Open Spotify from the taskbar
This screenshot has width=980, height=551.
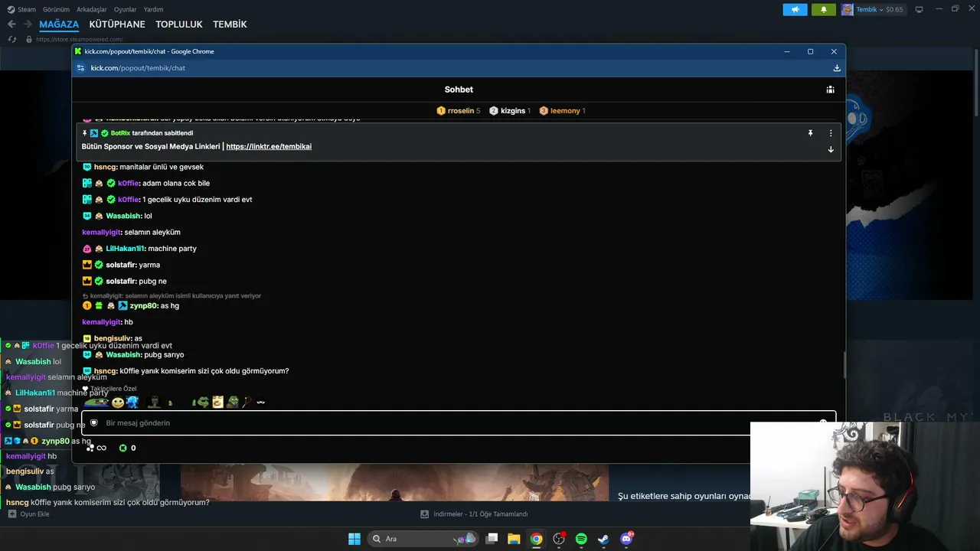click(x=581, y=539)
